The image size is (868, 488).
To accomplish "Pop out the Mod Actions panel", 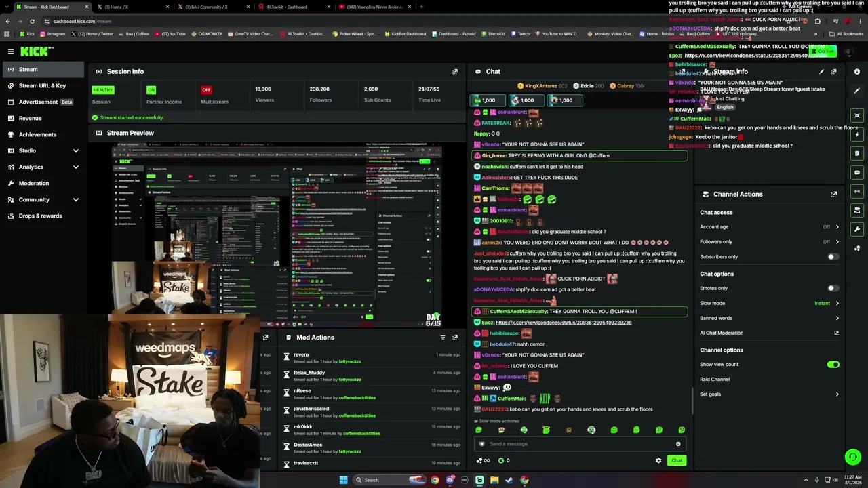I will coord(455,337).
